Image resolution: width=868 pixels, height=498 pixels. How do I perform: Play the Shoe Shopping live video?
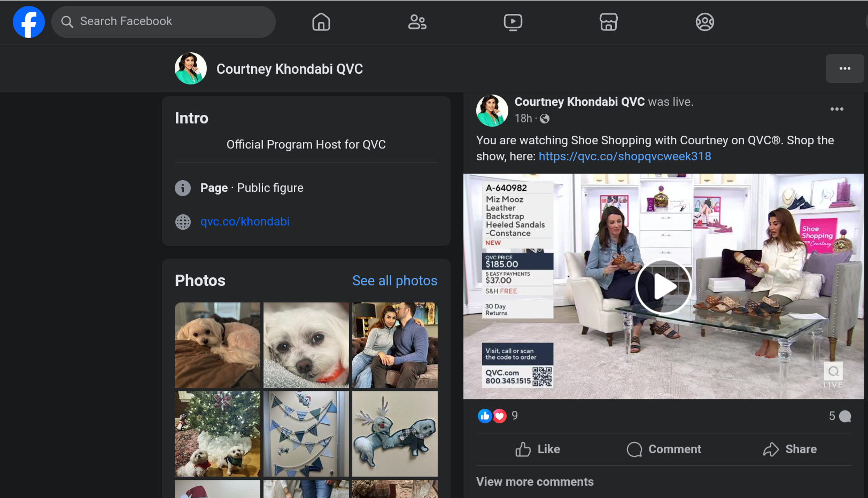(663, 287)
